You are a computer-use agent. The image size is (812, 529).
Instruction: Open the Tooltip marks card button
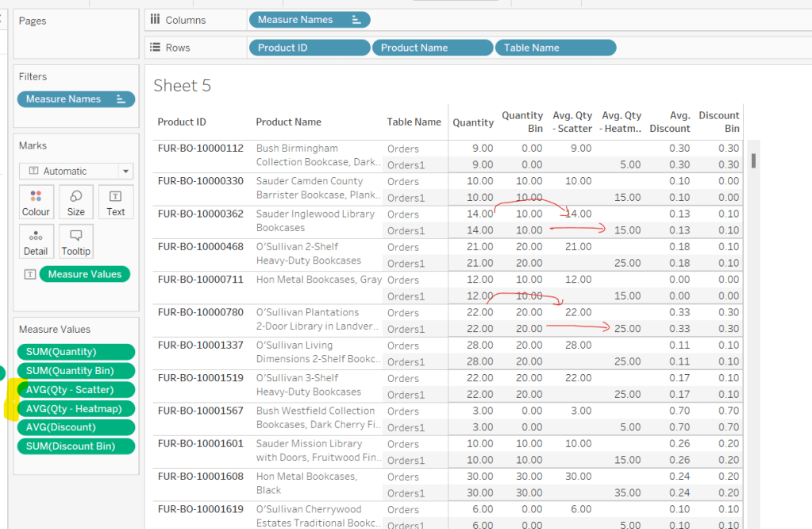coord(75,241)
